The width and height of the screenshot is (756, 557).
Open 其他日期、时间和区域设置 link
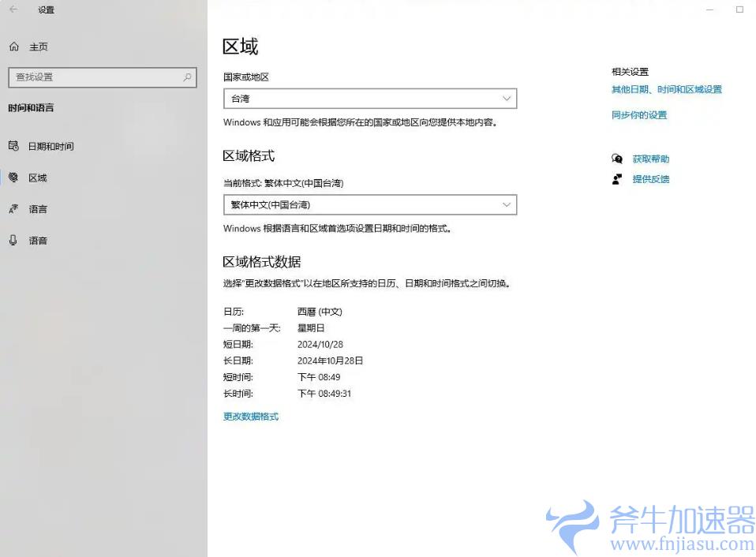click(x=666, y=90)
